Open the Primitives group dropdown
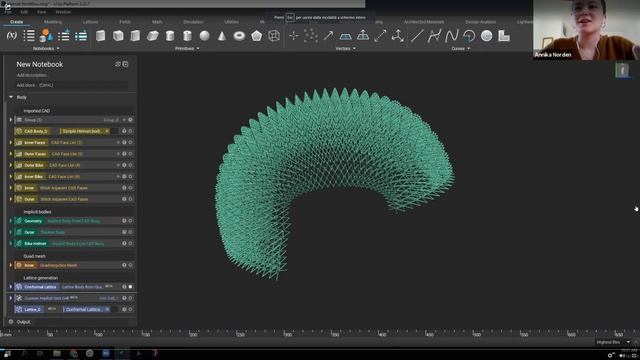Image resolution: width=640 pixels, height=360 pixels. tap(187, 49)
